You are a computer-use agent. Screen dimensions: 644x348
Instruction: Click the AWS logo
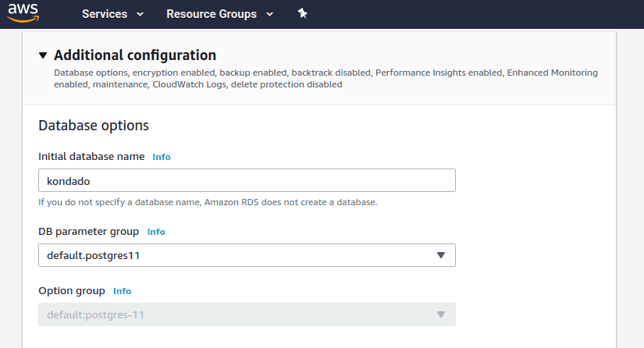[23, 14]
